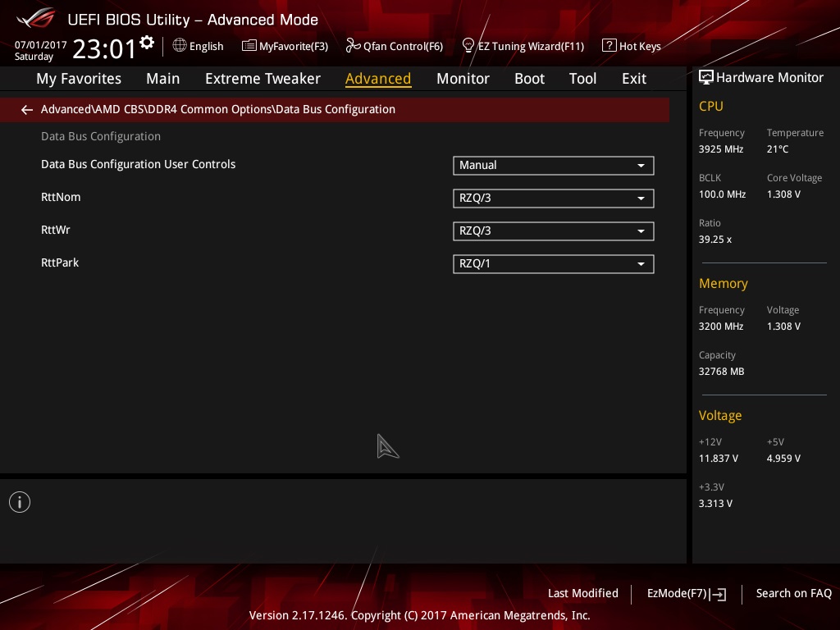The image size is (840, 630).
Task: Click the EZ Tuning Wizard bulb icon
Action: 468,46
